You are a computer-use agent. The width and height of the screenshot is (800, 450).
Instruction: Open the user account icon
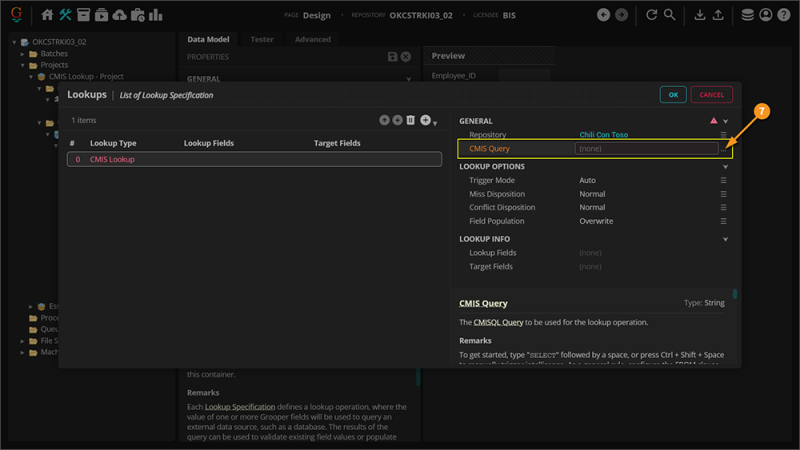(x=766, y=15)
